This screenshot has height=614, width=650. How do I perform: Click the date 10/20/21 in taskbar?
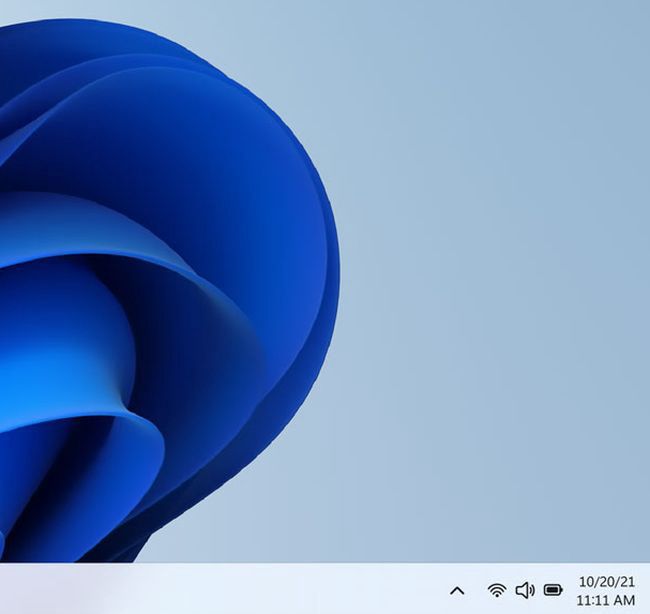(606, 582)
